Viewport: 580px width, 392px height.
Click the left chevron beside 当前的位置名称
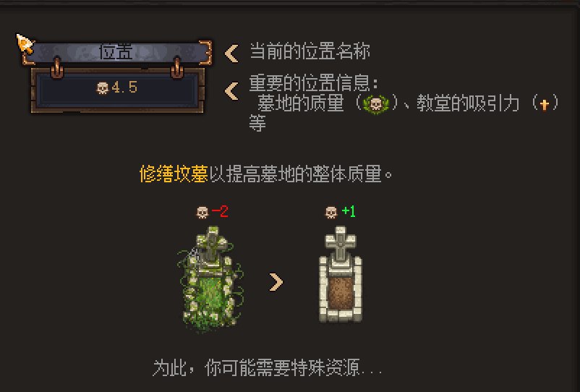231,54
